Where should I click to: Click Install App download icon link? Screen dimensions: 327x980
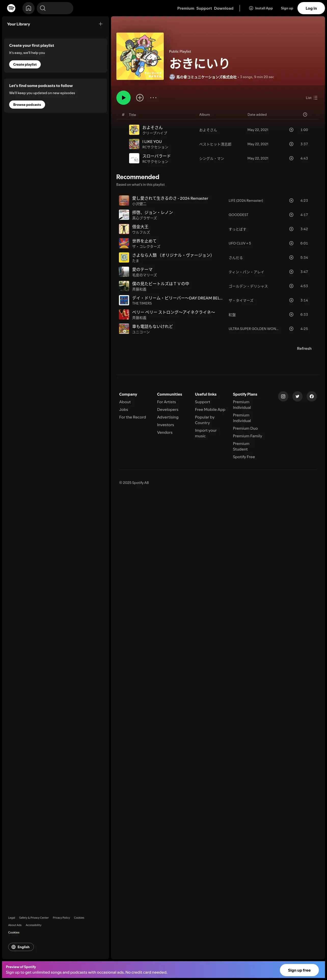pos(261,8)
